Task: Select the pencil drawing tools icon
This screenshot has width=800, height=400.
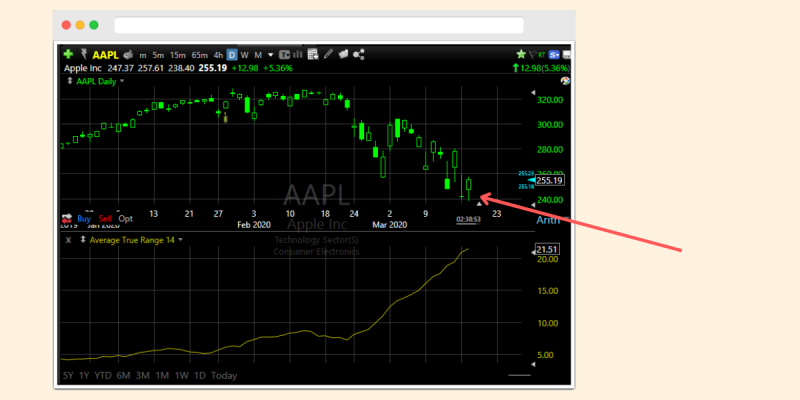Action: point(329,54)
